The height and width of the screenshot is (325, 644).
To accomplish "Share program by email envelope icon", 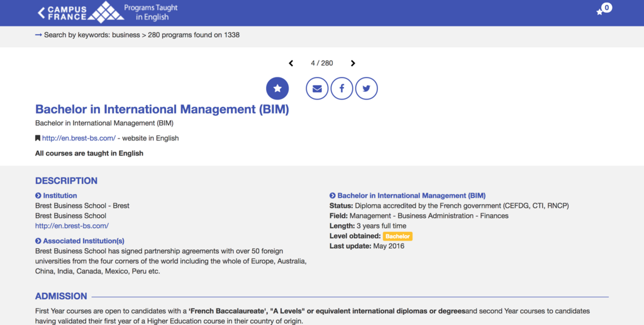I will pos(317,88).
